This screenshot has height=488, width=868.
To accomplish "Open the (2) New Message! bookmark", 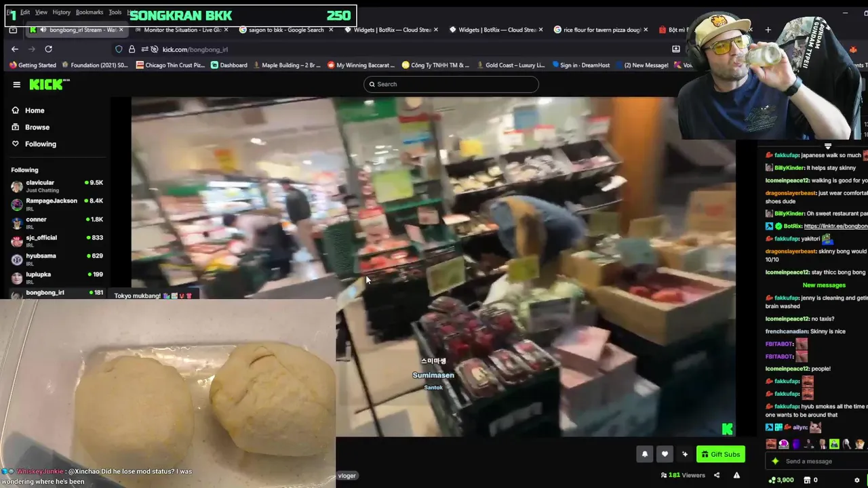I will click(643, 65).
